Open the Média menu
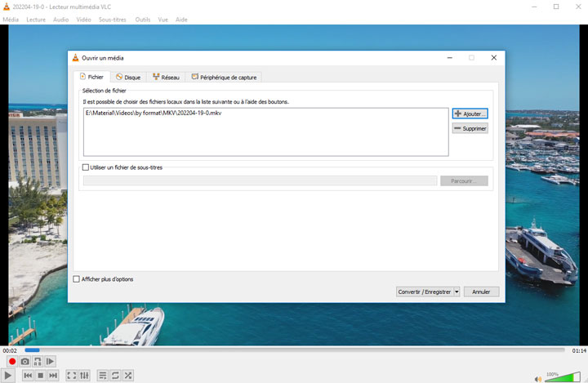This screenshot has height=383, width=588. tap(11, 20)
